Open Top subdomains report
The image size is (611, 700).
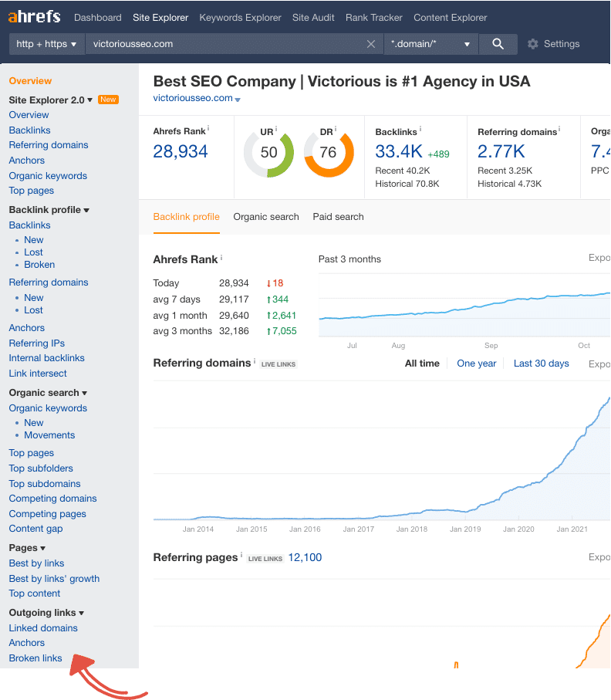pos(45,484)
